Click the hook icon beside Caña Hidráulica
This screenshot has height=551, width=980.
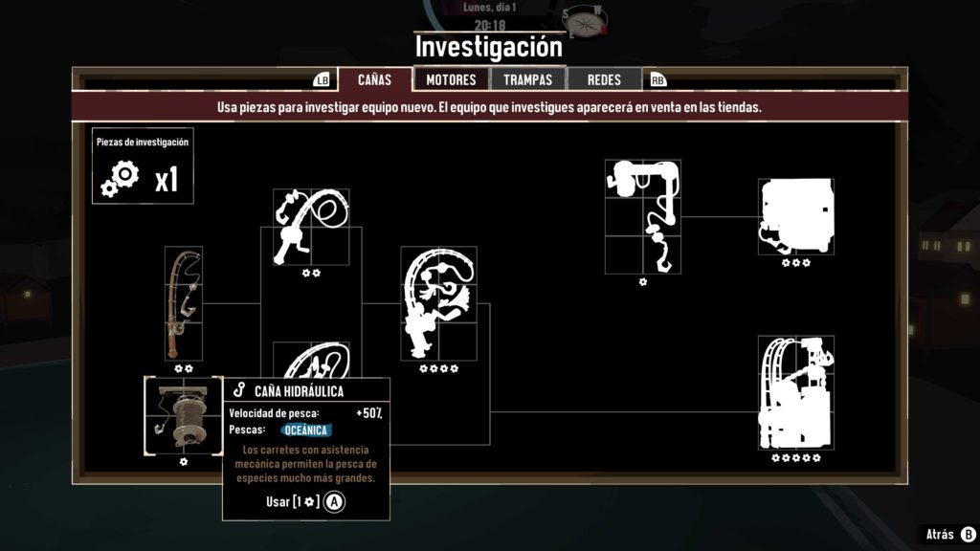(239, 390)
